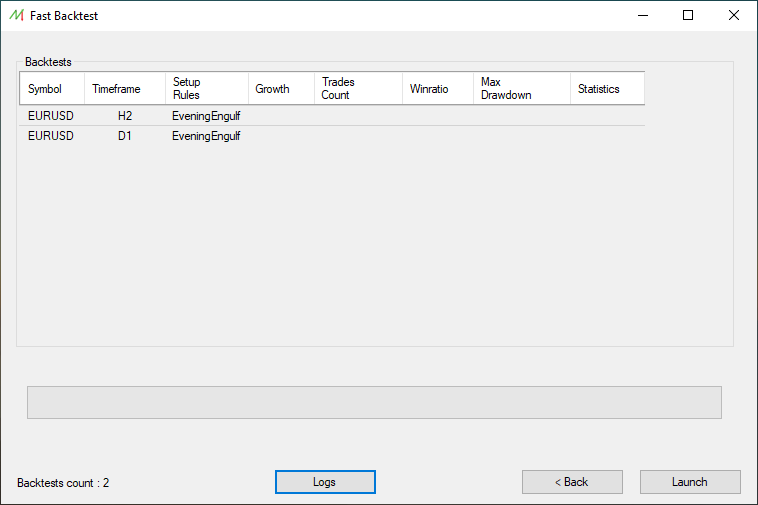Image resolution: width=758 pixels, height=505 pixels.
Task: Click the Trades Count column header
Action: tap(358, 88)
